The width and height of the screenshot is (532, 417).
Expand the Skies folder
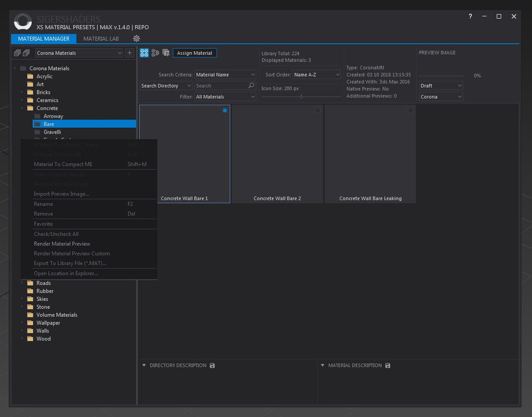(x=22, y=299)
